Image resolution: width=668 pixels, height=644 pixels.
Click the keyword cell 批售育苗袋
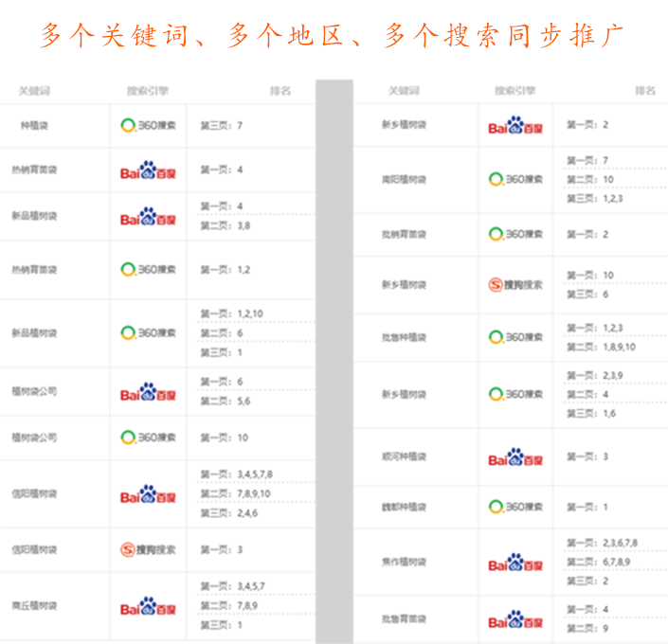click(404, 618)
